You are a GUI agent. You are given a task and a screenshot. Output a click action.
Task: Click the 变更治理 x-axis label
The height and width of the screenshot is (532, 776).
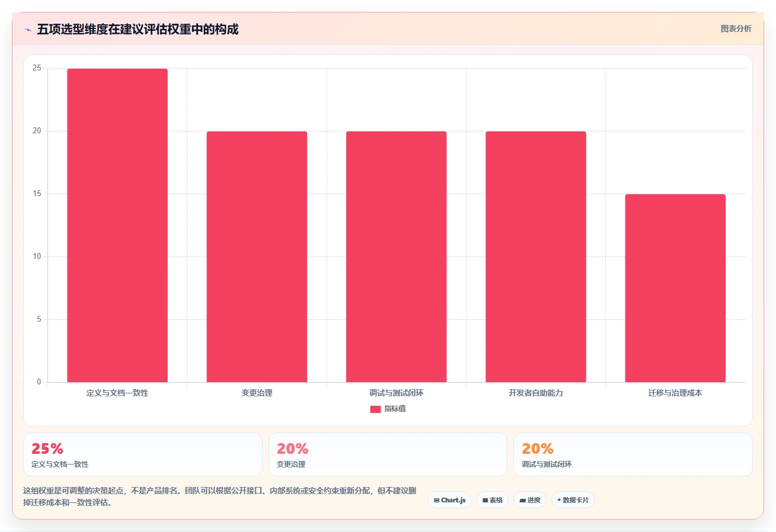[257, 393]
